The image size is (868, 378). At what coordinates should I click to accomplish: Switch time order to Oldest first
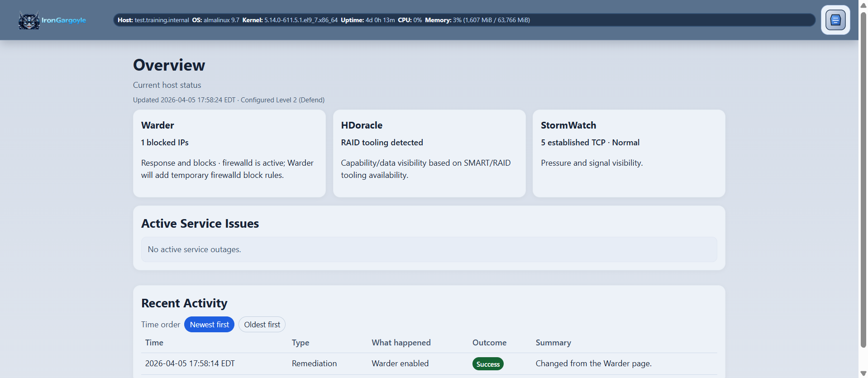(x=262, y=325)
